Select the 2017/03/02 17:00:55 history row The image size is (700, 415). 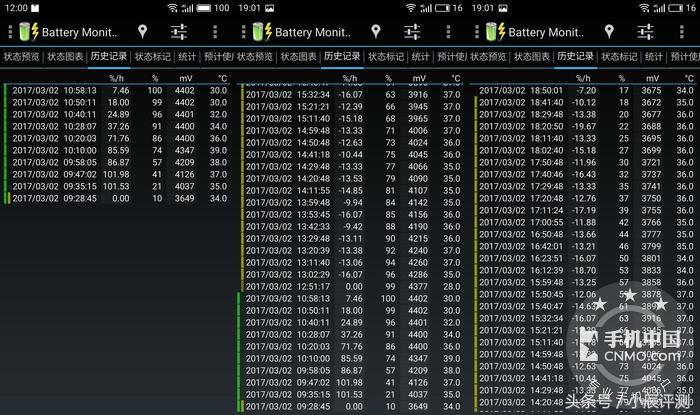(585, 222)
